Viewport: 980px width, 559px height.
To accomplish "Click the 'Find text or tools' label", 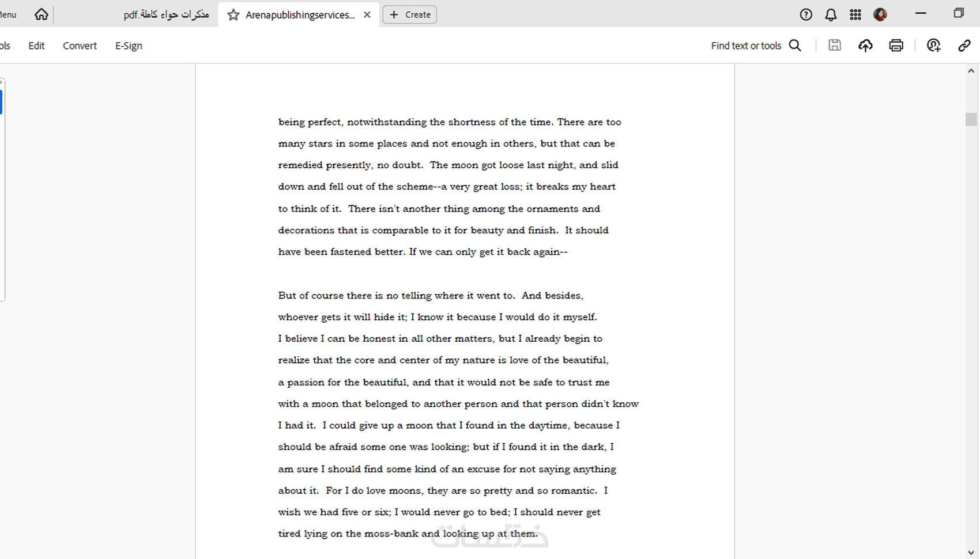I will click(746, 46).
